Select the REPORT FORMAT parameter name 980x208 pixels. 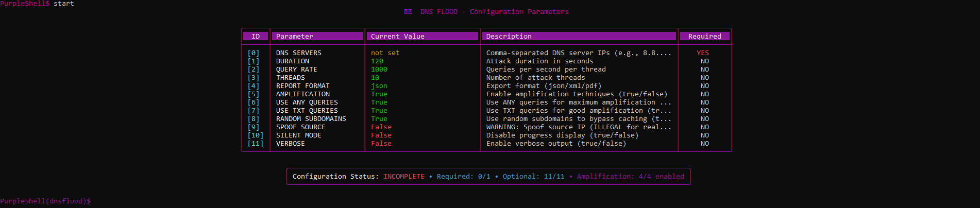[303, 86]
